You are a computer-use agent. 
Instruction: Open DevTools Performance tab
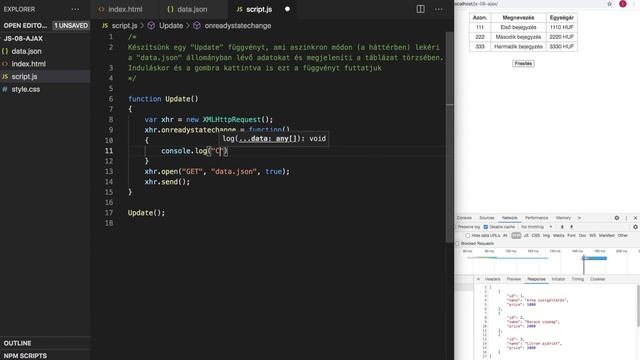(536, 218)
